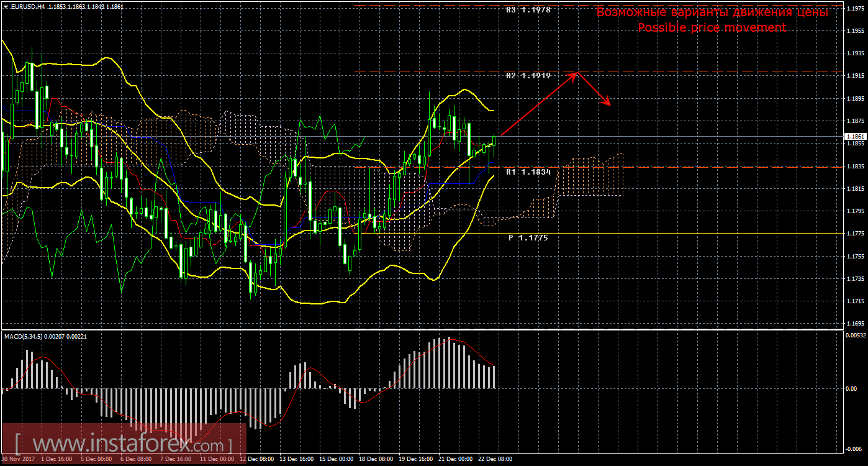Click the 'Possible price movement' caption
This screenshot has width=868, height=466.
(x=712, y=28)
